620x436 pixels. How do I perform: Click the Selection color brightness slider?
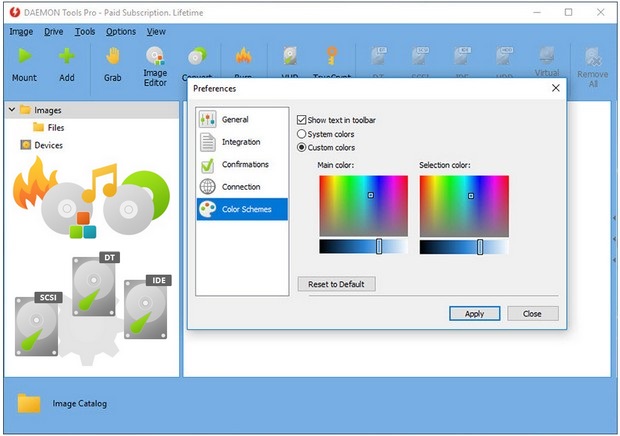coord(464,247)
